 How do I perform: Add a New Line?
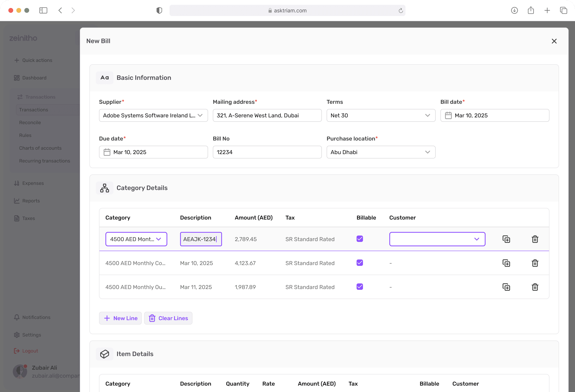click(120, 318)
